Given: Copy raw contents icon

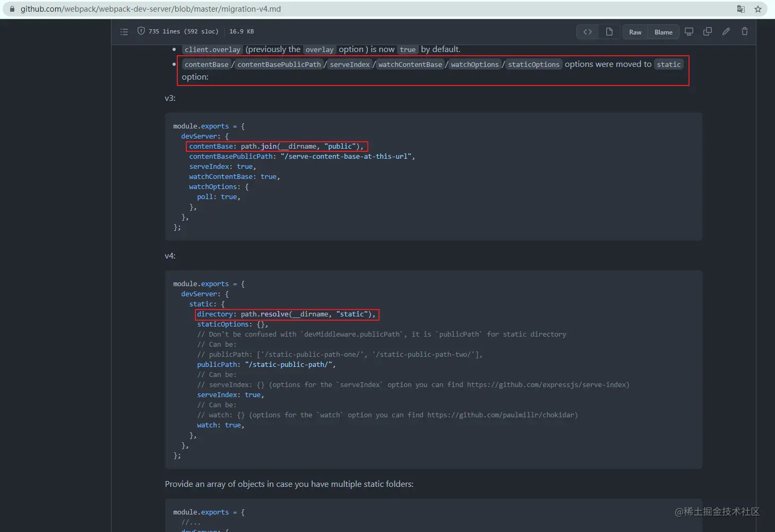Looking at the screenshot, I should 708,32.
